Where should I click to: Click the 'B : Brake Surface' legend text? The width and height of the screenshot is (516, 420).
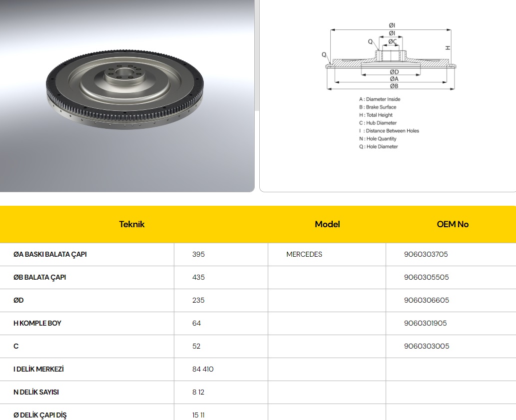[377, 107]
